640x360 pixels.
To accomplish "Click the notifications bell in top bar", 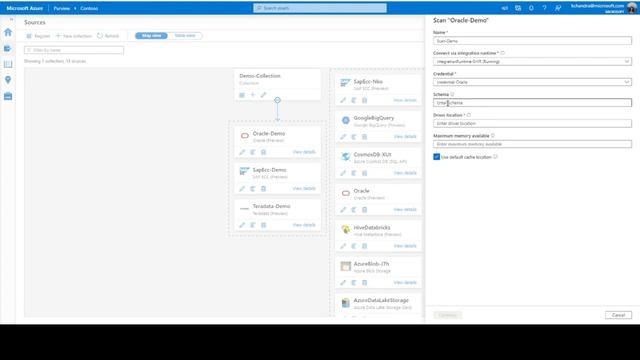I will coord(531,8).
